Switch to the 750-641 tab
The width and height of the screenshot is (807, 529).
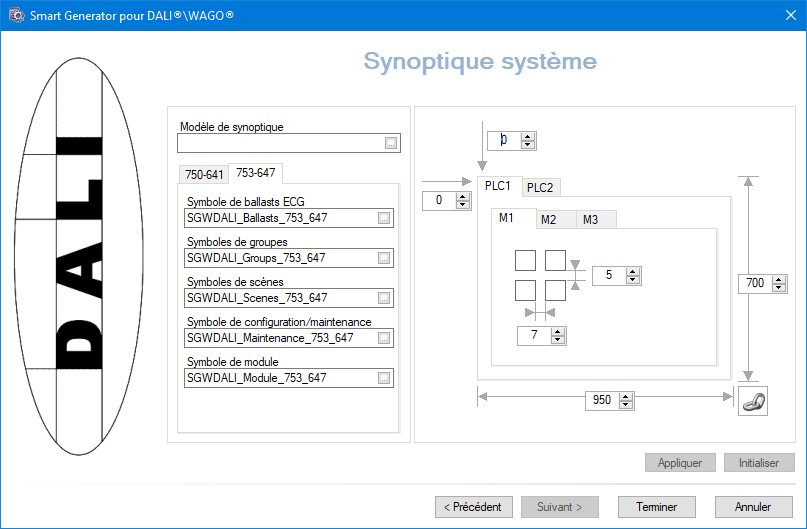point(204,175)
